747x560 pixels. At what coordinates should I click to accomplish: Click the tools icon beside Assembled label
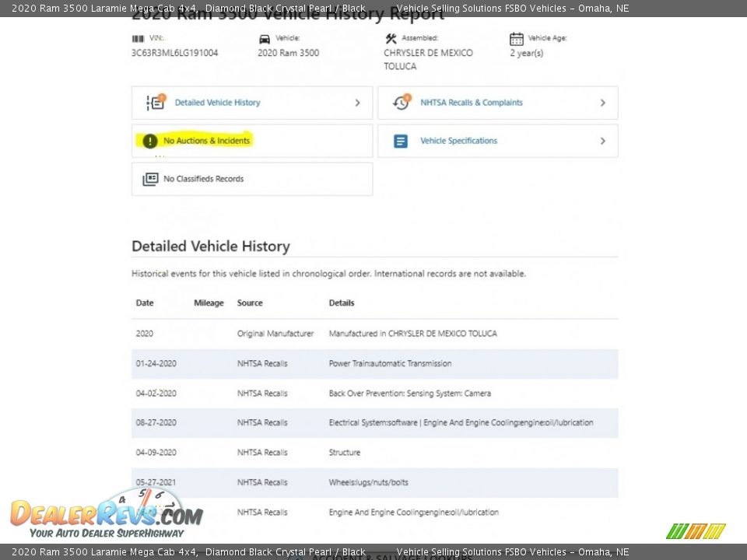391,39
